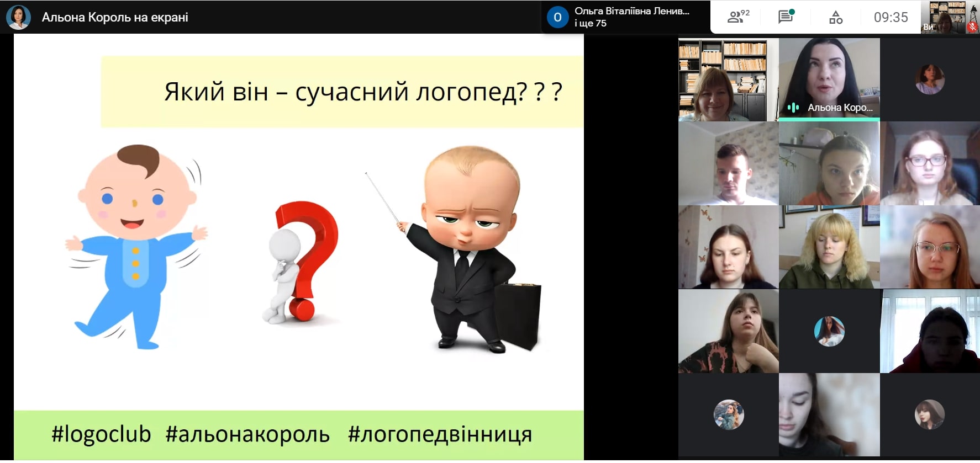The height and width of the screenshot is (463, 980).
Task: Click the #logoclub hashtag on slide
Action: (101, 434)
